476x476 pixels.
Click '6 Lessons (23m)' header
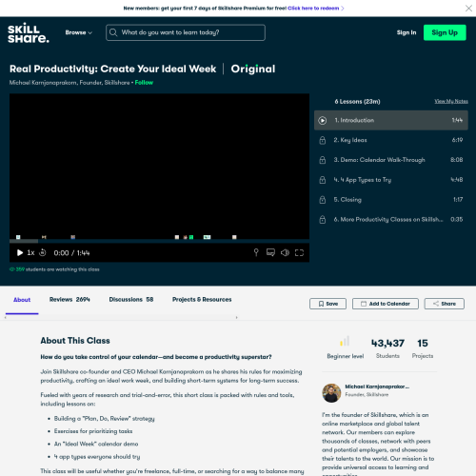pos(357,102)
